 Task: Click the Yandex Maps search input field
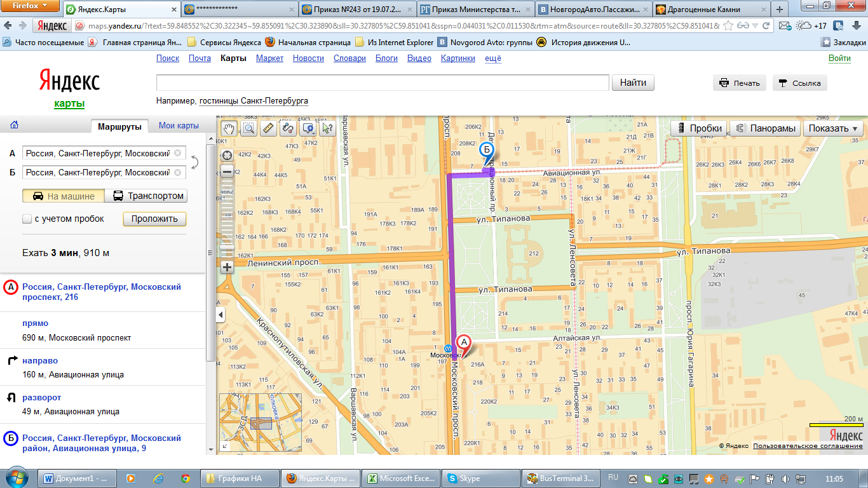383,83
